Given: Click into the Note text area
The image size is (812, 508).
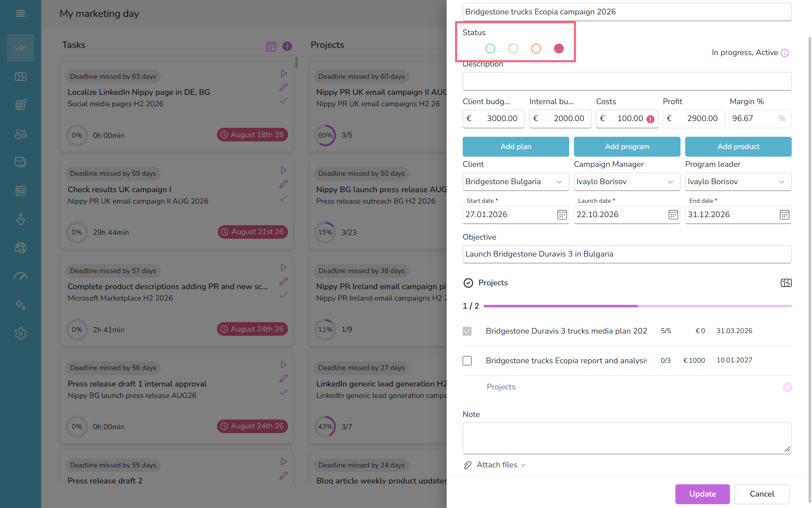Looking at the screenshot, I should 627,438.
